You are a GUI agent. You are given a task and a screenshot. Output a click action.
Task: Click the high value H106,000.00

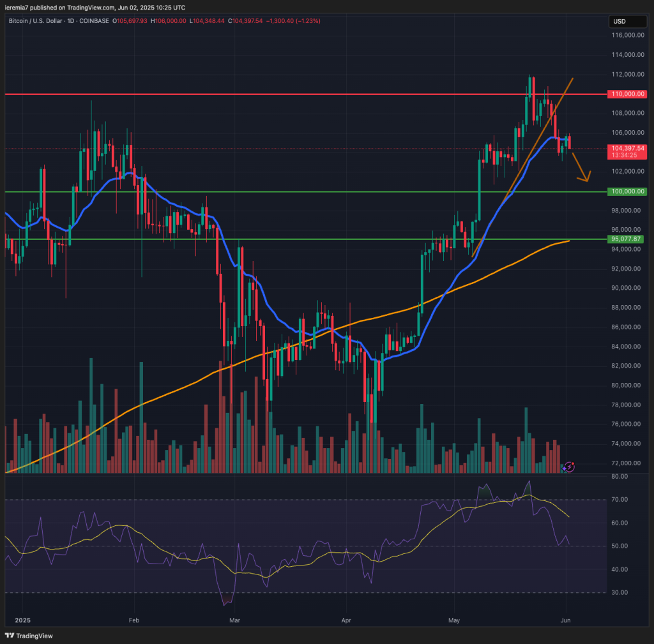(169, 21)
